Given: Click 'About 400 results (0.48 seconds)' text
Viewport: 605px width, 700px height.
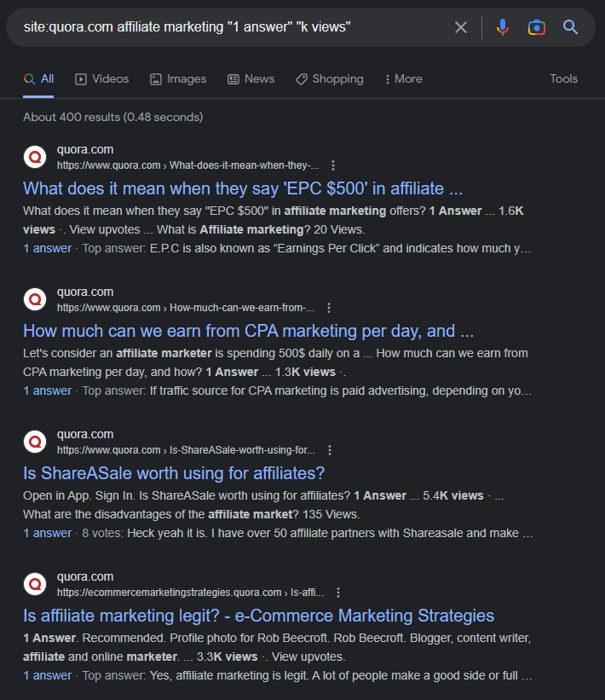Looking at the screenshot, I should pos(112,118).
